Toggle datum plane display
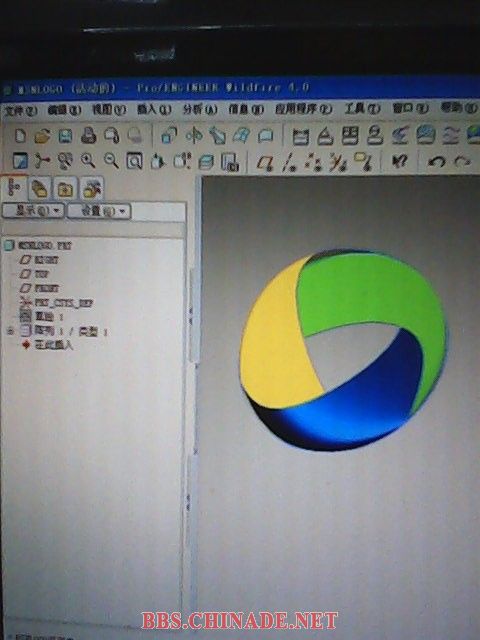 265,162
